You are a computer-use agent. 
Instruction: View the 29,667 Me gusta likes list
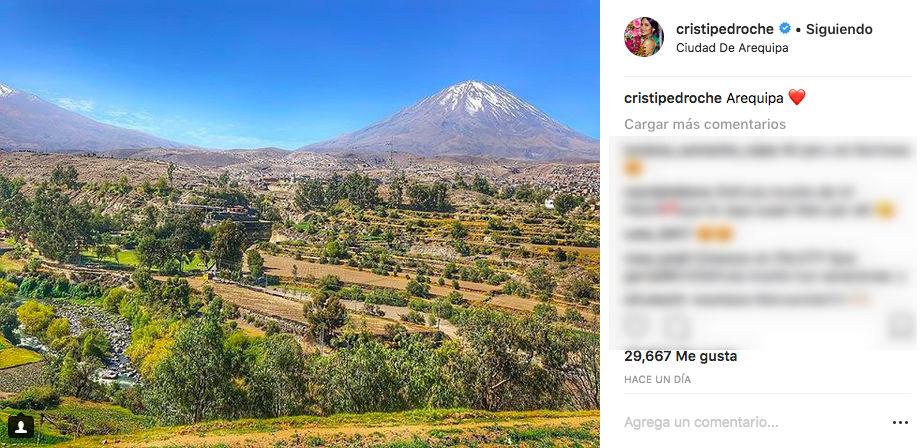(x=680, y=357)
